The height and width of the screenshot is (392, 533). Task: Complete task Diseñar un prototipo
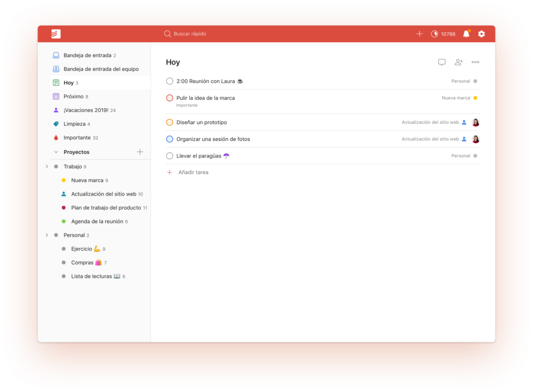pos(170,122)
